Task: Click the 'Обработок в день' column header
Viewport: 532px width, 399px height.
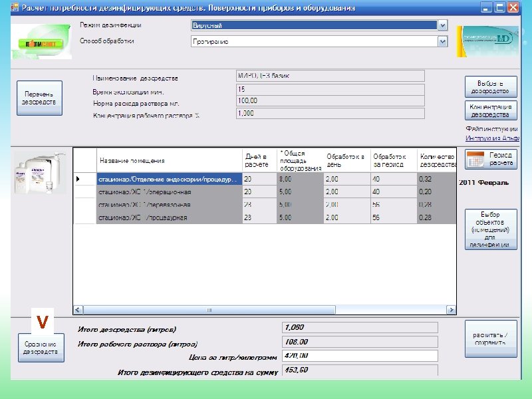Action: (x=346, y=160)
